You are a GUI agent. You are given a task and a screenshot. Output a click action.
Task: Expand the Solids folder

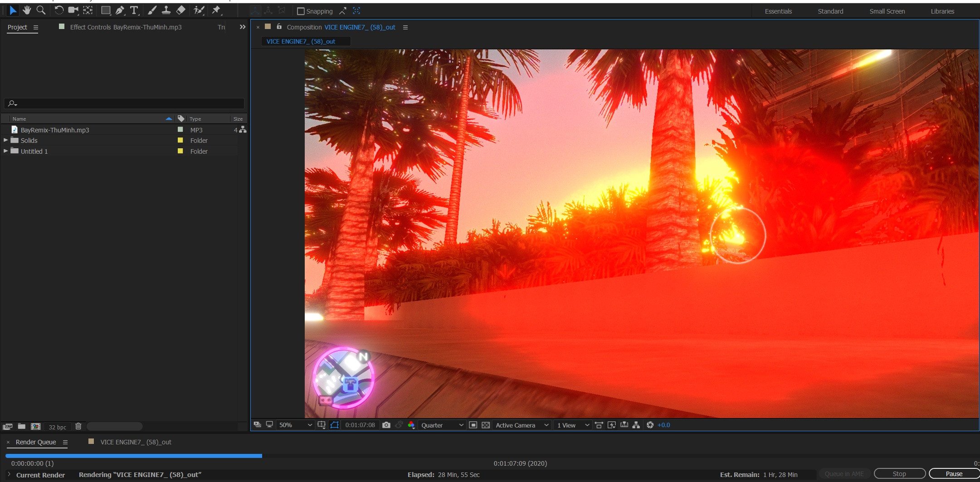(6, 140)
